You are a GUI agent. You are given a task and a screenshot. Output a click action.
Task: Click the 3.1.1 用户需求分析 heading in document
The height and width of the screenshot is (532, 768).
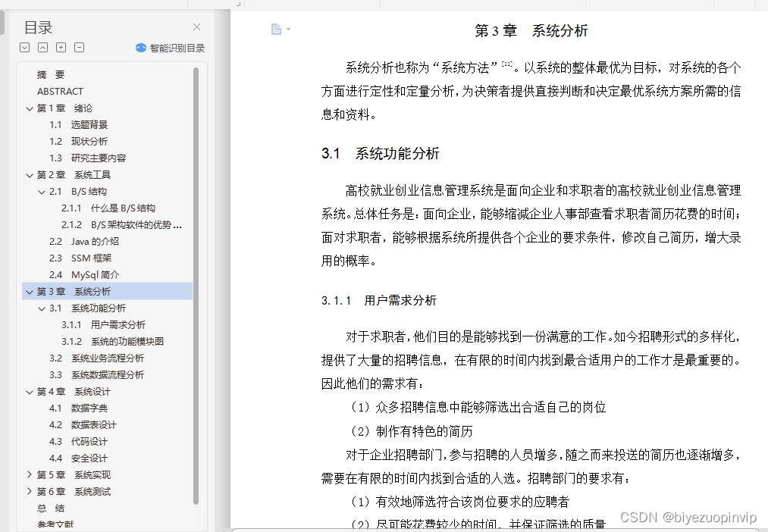pos(378,301)
